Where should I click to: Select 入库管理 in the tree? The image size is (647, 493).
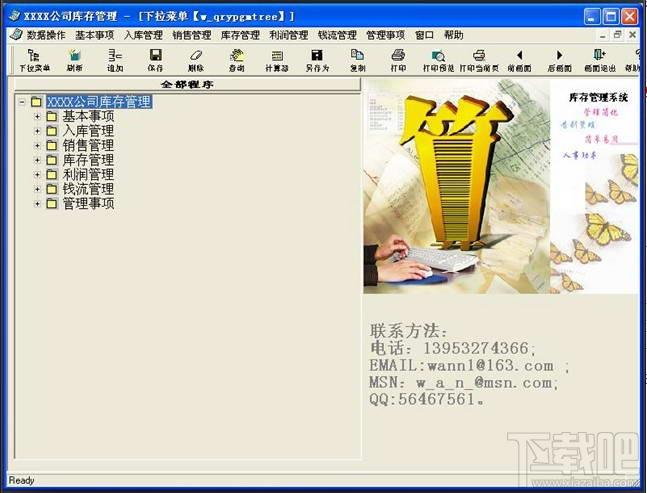click(88, 131)
